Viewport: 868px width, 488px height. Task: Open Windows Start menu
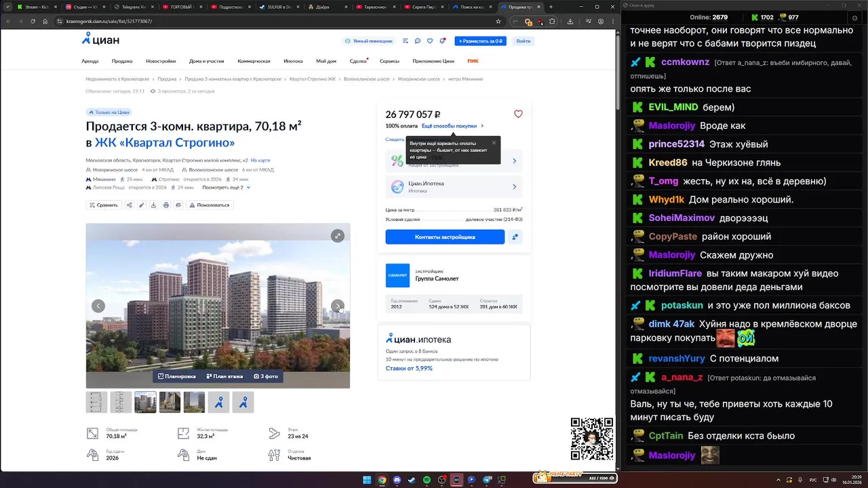367,480
